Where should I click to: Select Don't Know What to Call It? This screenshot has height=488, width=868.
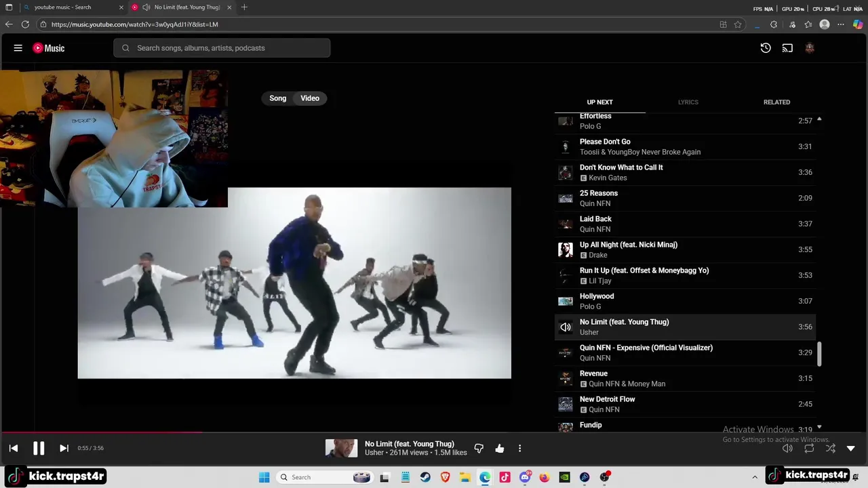[685, 172]
